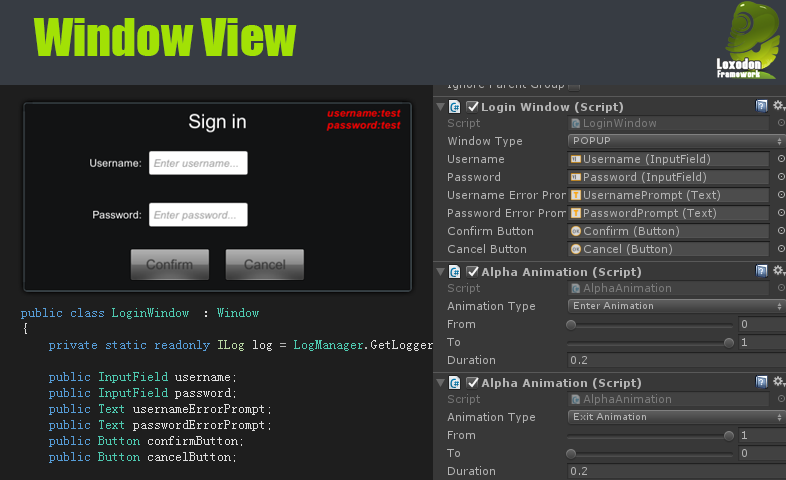Open object picker for Exit AlphaAnimation script
Image resolution: width=786 pixels, height=480 pixels.
781,399
